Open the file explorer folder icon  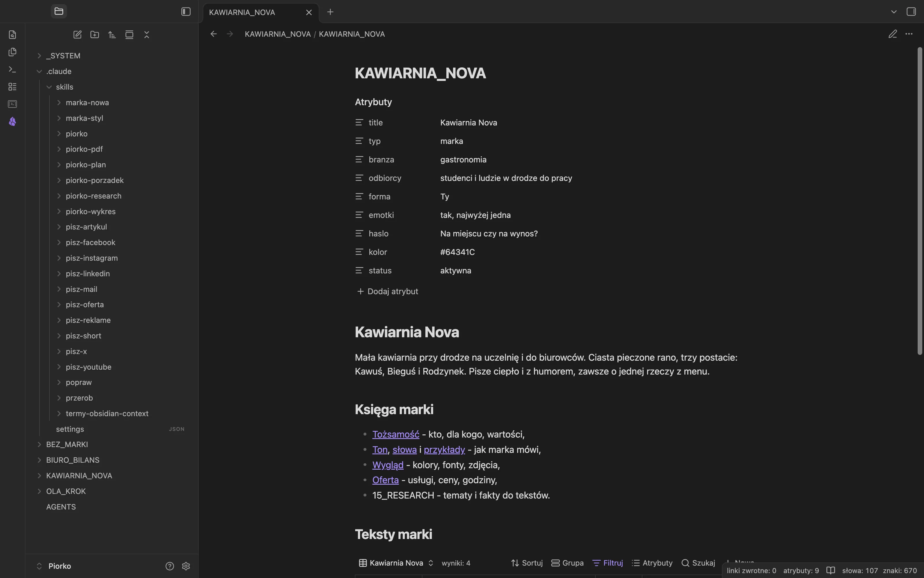point(59,12)
